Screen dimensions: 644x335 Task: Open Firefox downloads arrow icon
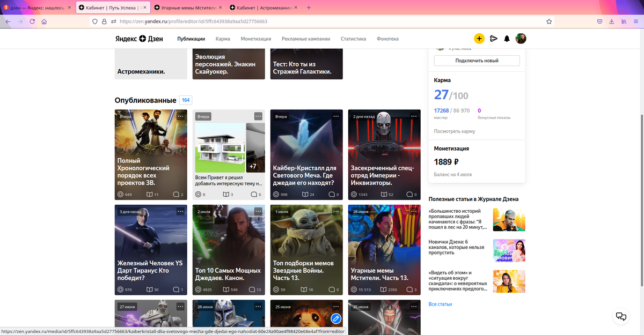point(612,21)
